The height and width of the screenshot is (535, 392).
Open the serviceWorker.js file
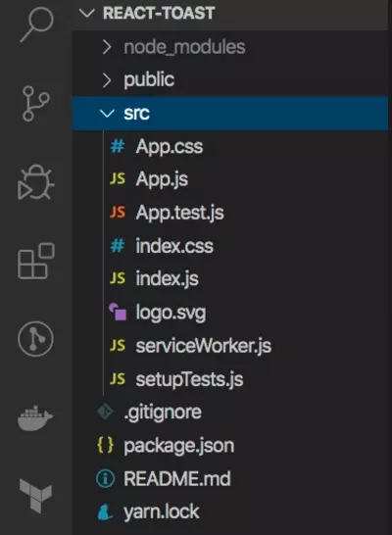[230, 346]
